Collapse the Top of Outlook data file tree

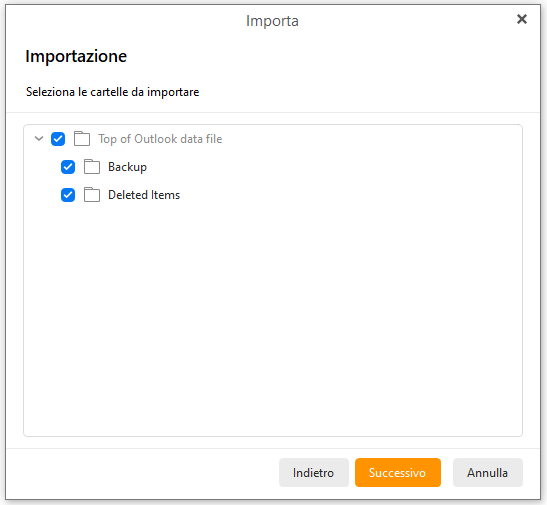tap(39, 138)
